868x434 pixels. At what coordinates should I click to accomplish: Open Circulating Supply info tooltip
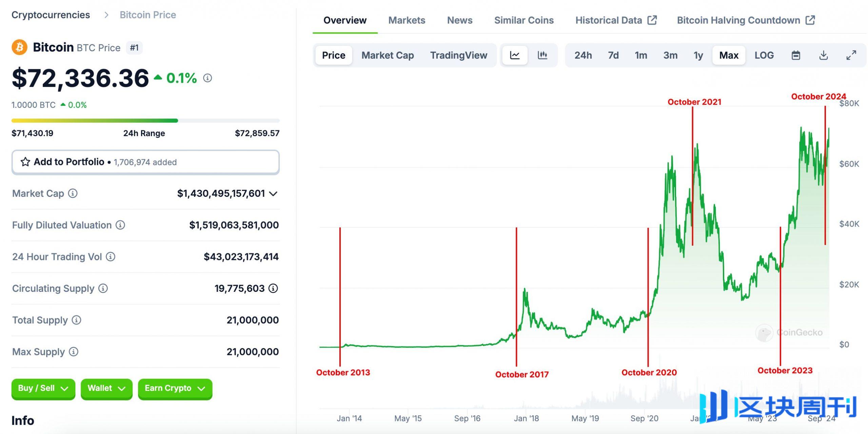click(102, 288)
